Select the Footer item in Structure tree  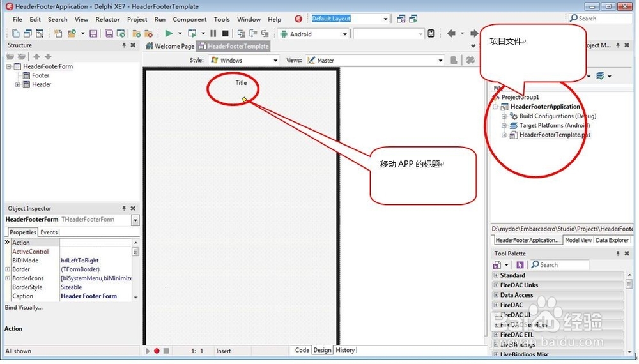pyautogui.click(x=40, y=75)
